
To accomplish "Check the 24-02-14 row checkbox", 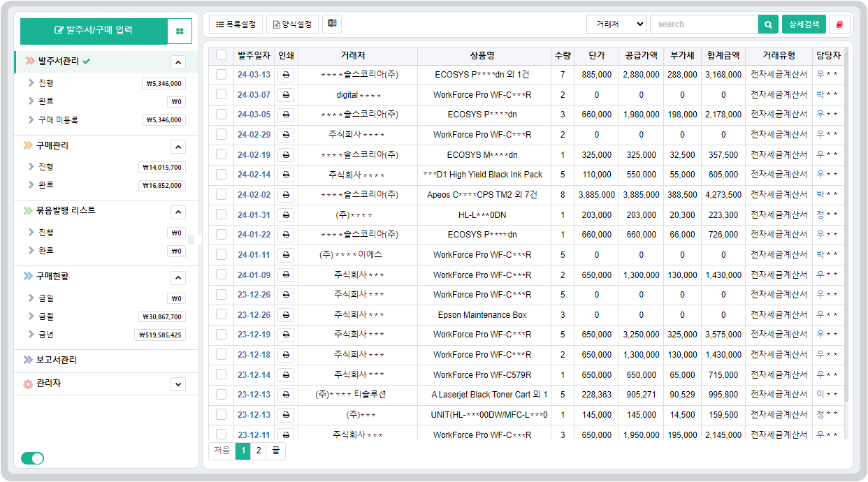I will click(x=222, y=175).
